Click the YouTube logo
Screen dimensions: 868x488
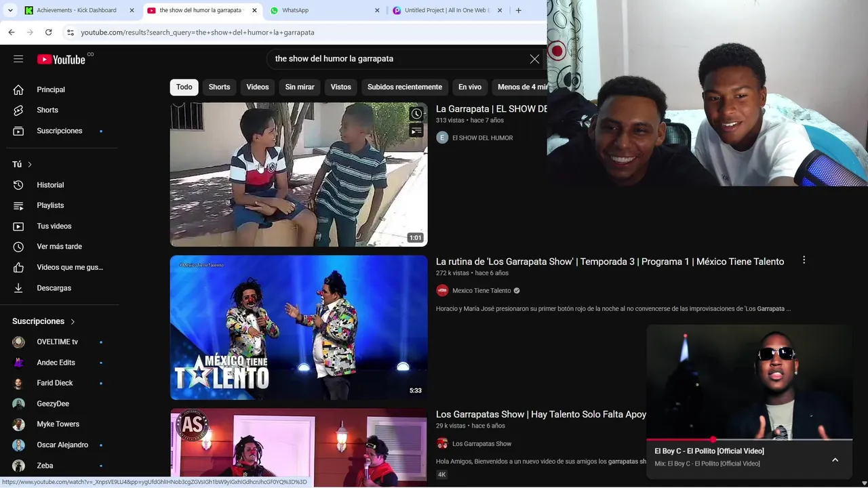click(61, 60)
